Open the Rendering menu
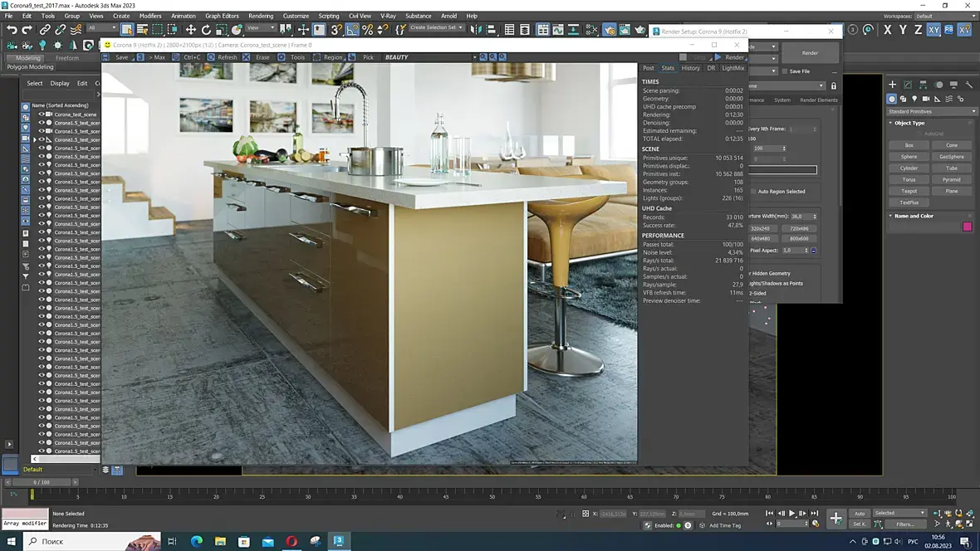980x551 pixels. [260, 16]
